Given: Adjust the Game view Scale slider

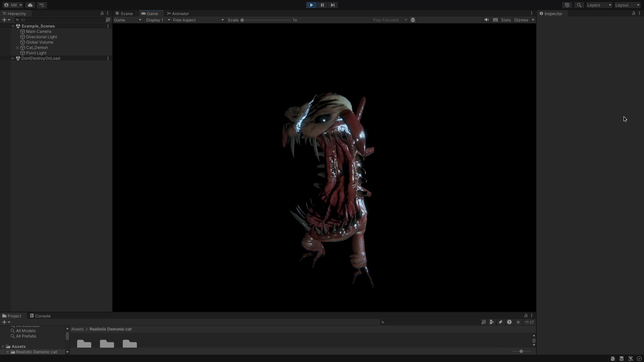Looking at the screenshot, I should click(x=266, y=20).
